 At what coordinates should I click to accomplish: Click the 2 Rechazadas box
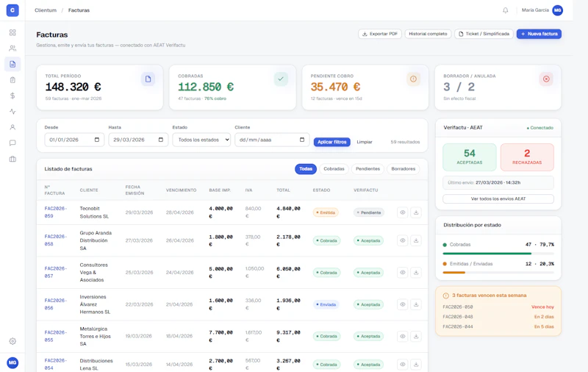[x=527, y=157]
